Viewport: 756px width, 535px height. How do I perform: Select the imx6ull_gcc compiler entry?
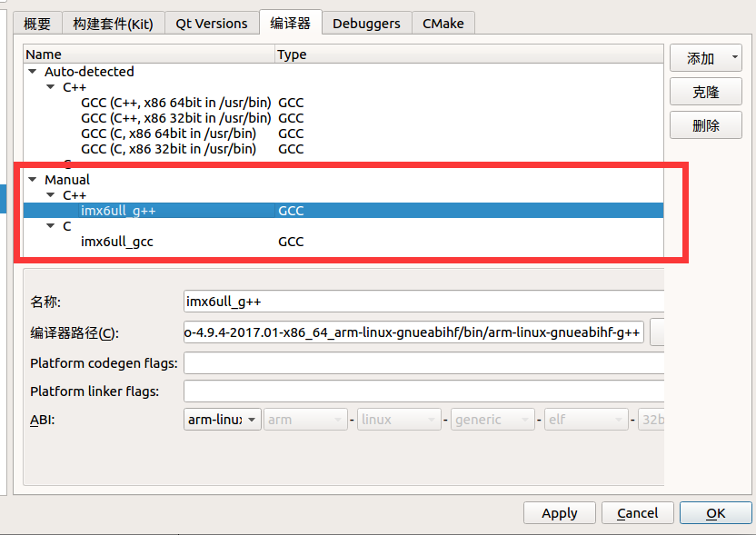coord(118,241)
